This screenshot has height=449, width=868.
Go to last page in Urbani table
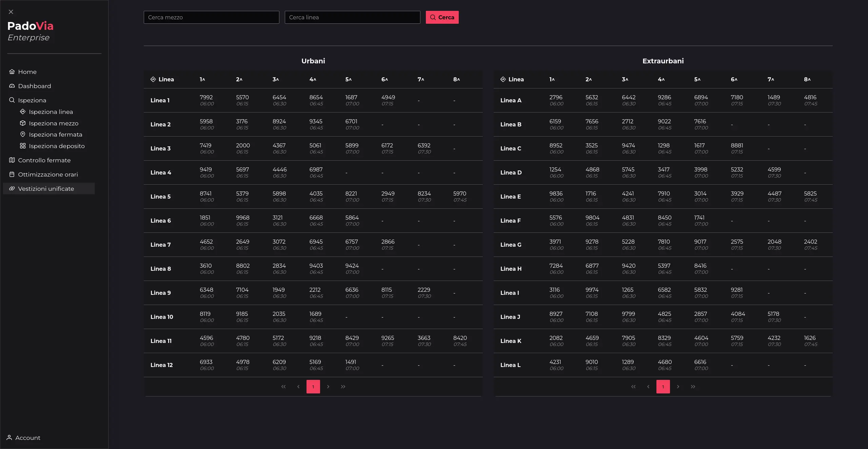point(343,387)
